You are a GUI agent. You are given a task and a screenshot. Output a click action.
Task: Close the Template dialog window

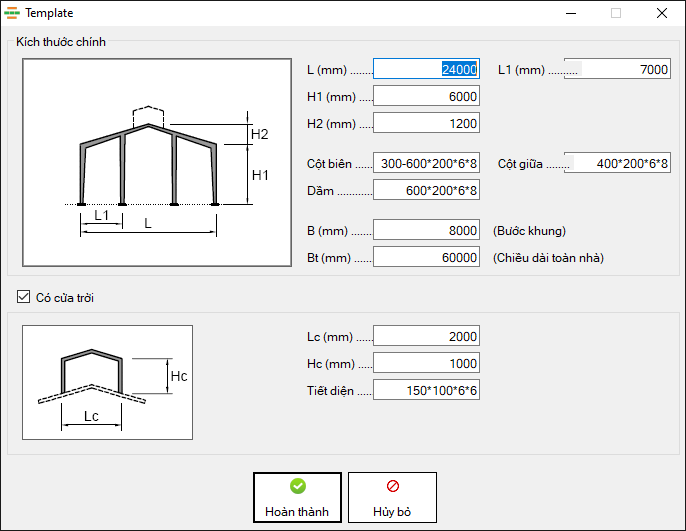coord(662,13)
